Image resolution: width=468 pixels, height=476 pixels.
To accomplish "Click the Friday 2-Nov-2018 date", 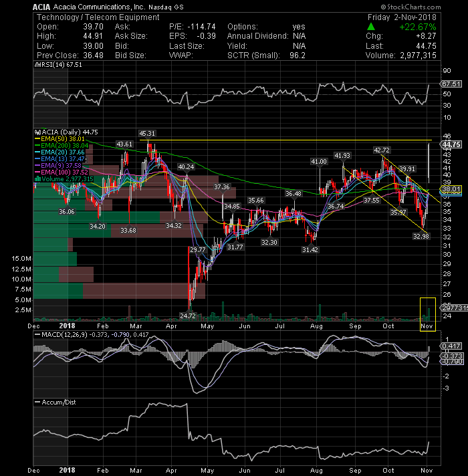I will [402, 17].
